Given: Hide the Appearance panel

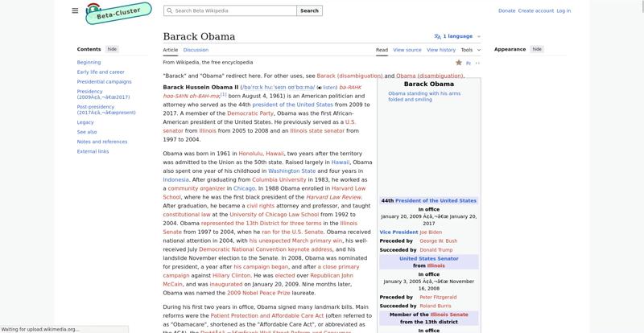Looking at the screenshot, I should (536, 49).
